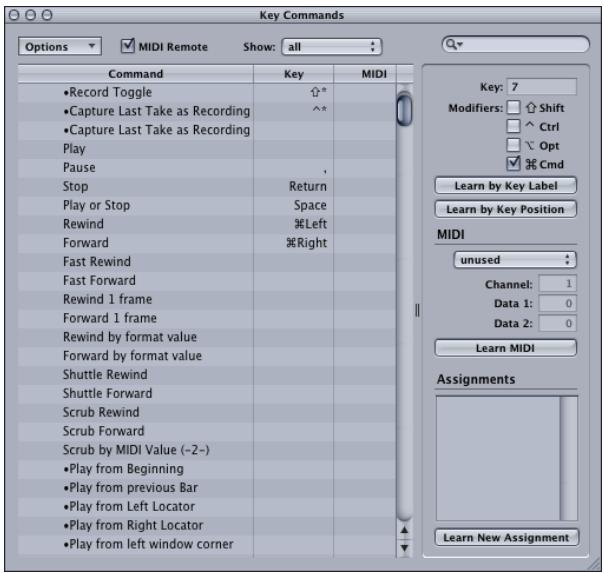The width and height of the screenshot is (604, 573).
Task: Toggle the Ctrl modifier checkbox
Action: pyautogui.click(x=513, y=126)
